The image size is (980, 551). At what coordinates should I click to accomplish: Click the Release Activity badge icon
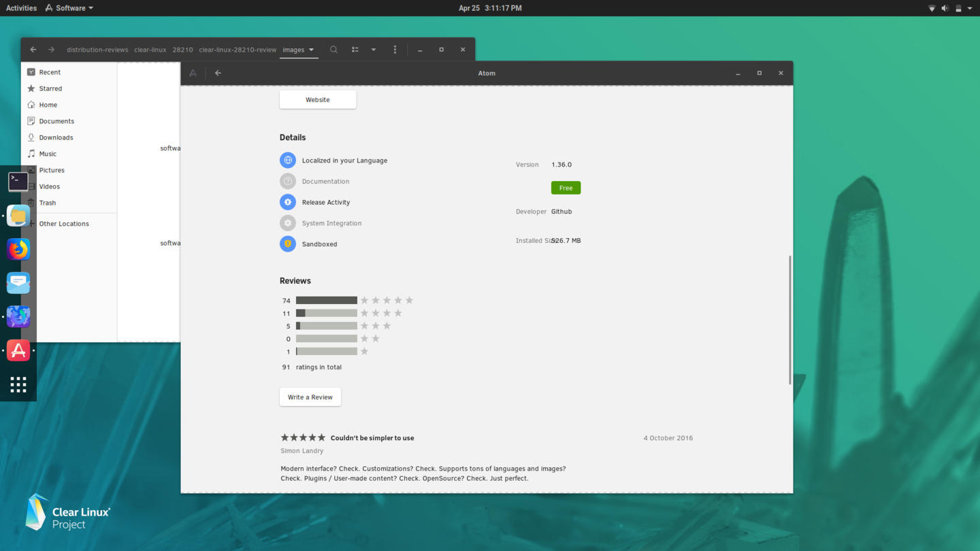pos(288,202)
